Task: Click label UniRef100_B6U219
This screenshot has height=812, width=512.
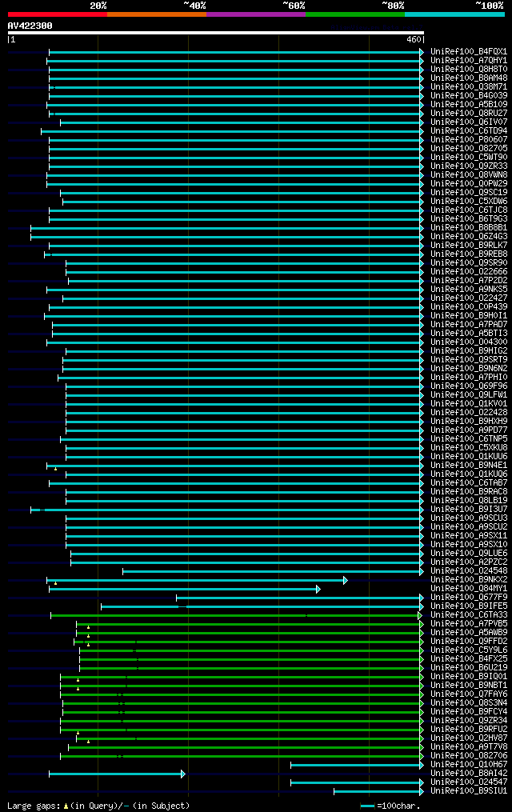Action: pos(469,668)
